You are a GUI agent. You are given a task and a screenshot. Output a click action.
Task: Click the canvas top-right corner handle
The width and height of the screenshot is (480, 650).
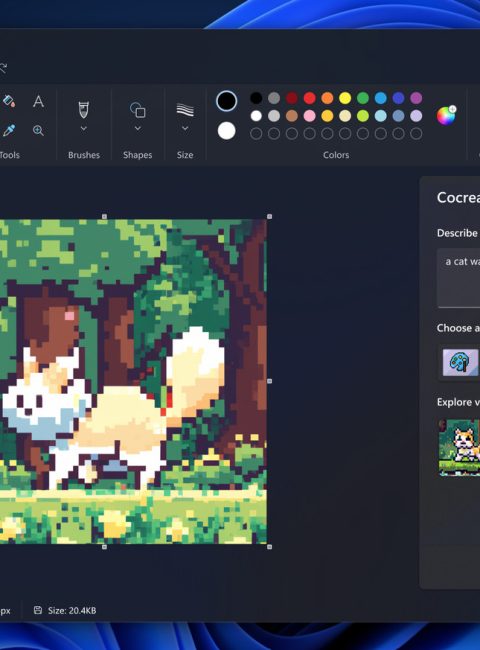click(270, 216)
